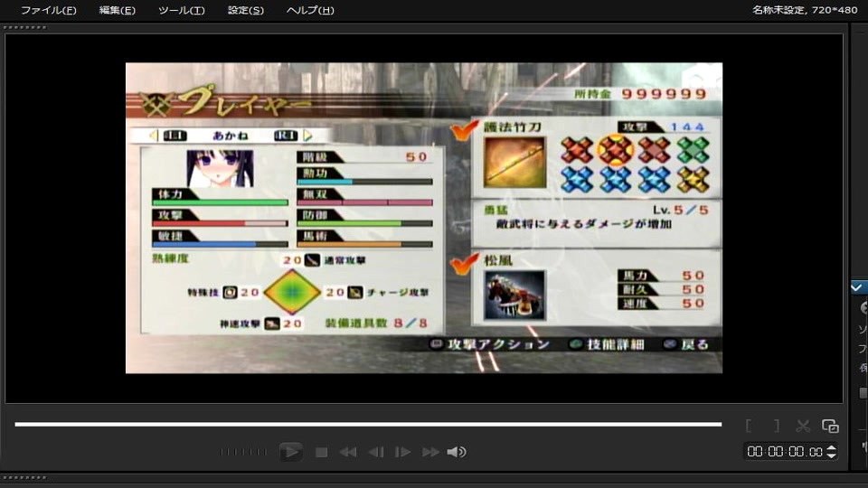This screenshot has height=488, width=868.
Task: Open the ファイル(F) menu
Action: point(48,10)
